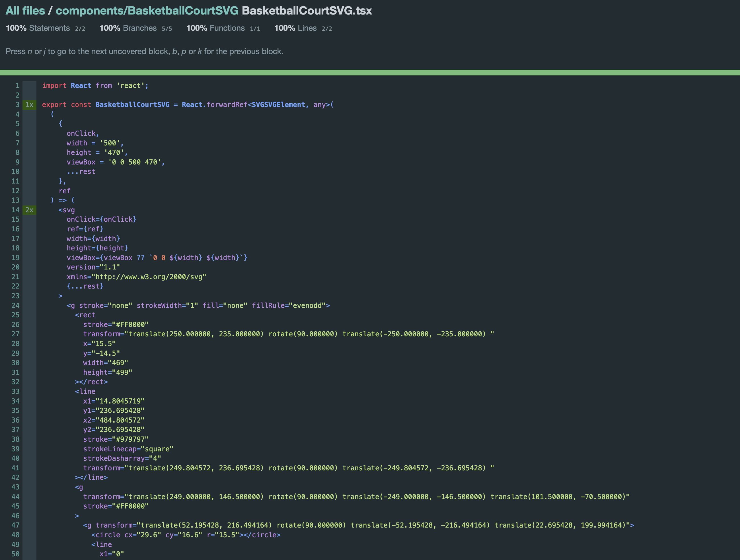Click the export const BasketballCourtSVG line

click(188, 105)
